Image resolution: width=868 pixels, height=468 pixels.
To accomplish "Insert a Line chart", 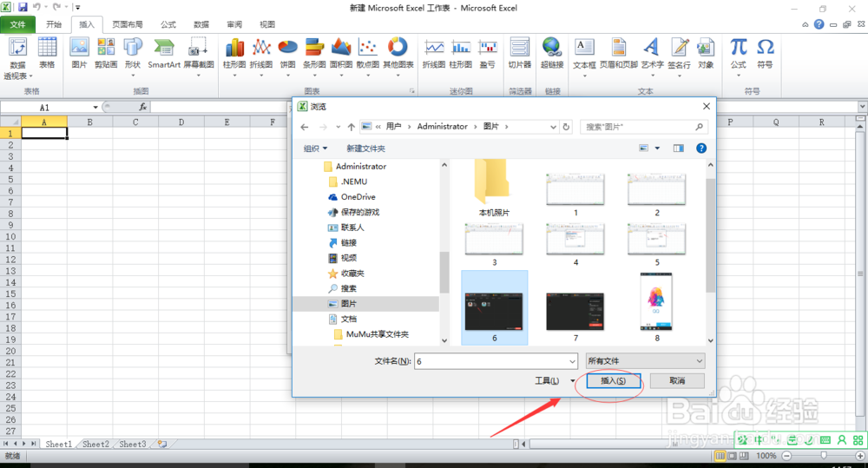I will (x=261, y=56).
